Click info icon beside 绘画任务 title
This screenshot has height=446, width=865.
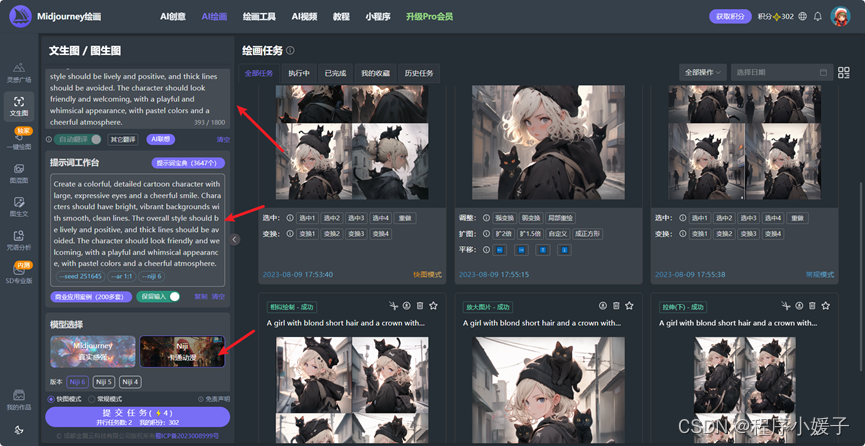[290, 51]
